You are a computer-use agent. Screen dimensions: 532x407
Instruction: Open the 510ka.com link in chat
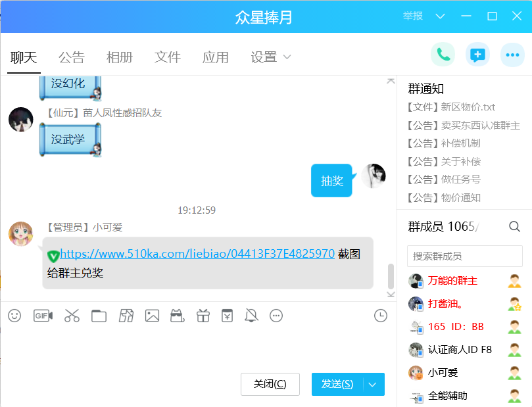click(197, 254)
